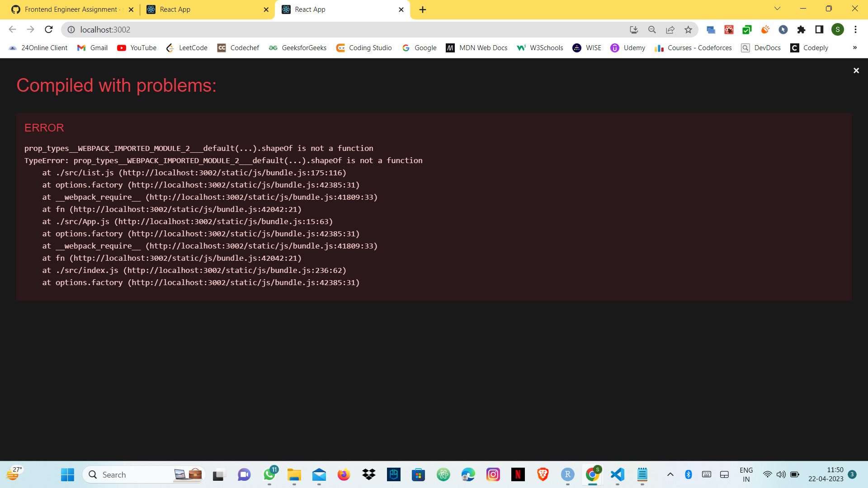Share the current page via share icon

point(670,29)
